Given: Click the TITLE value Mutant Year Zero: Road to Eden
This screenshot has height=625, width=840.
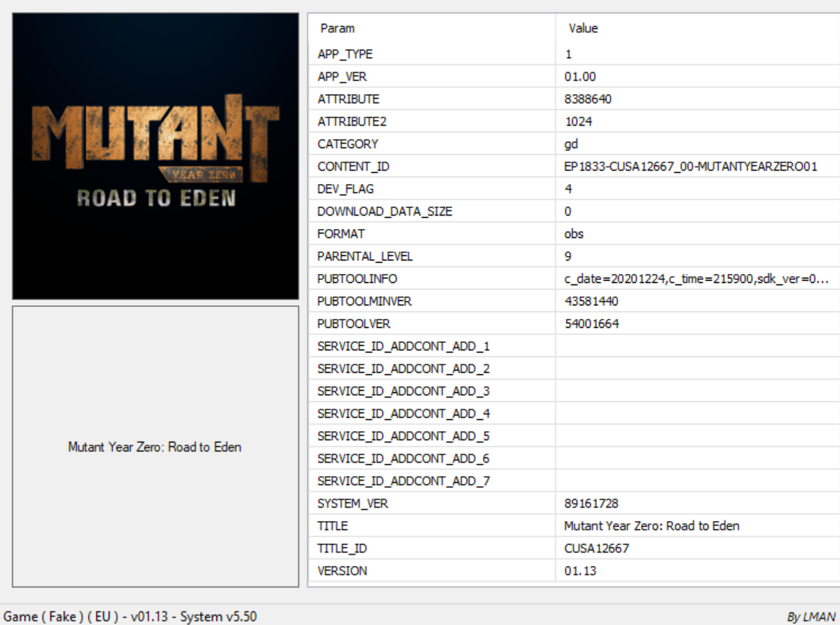Looking at the screenshot, I should (652, 526).
